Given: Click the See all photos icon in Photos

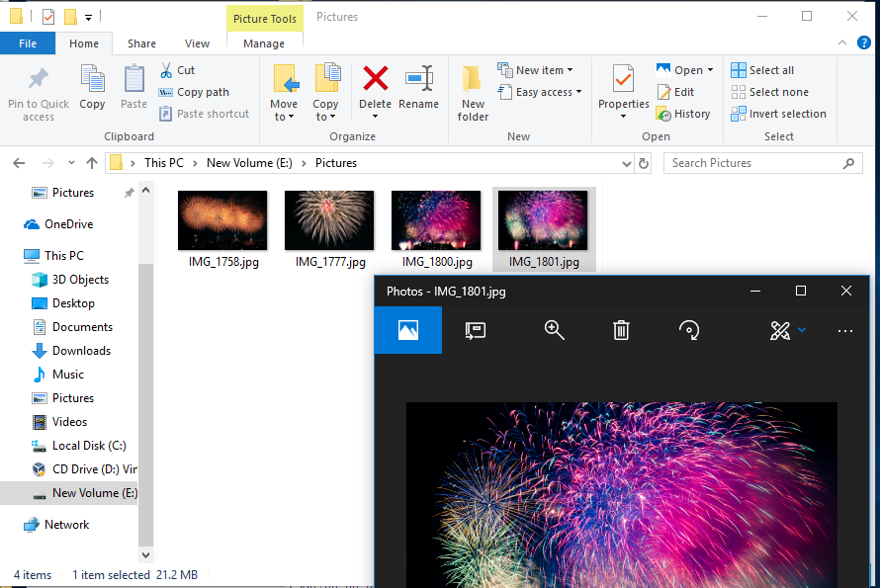Looking at the screenshot, I should pyautogui.click(x=408, y=330).
